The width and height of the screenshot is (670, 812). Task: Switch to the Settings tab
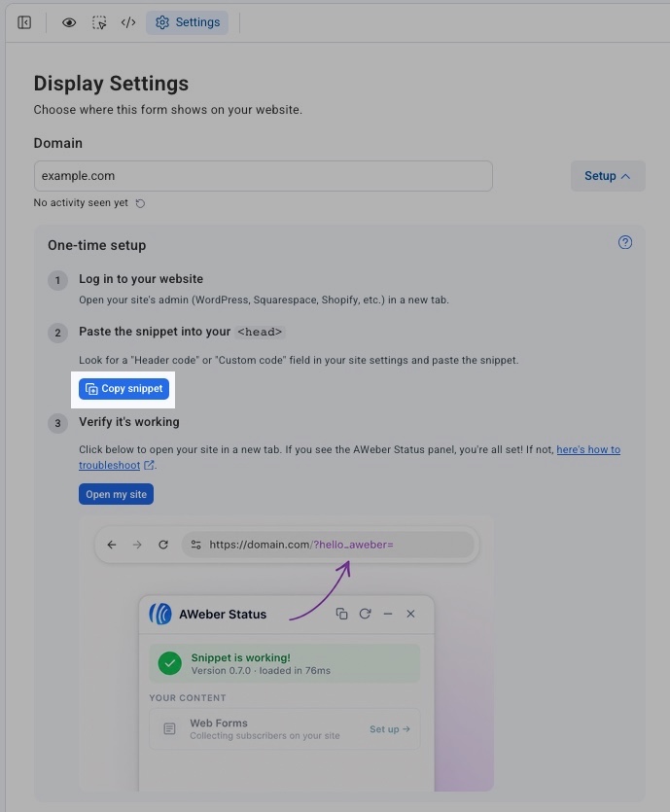click(x=187, y=22)
